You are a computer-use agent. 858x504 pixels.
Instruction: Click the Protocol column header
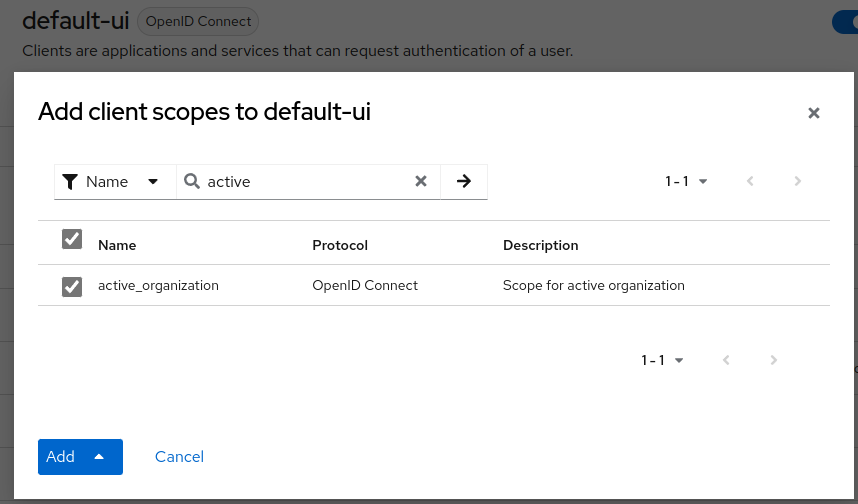pyautogui.click(x=340, y=245)
